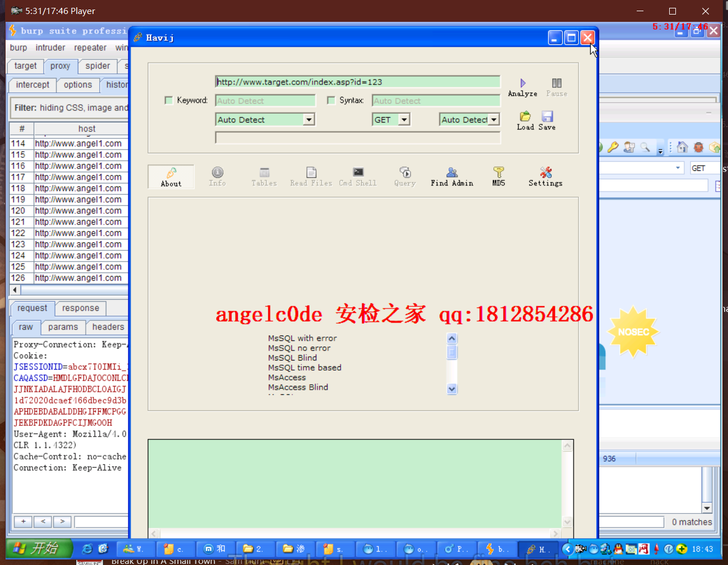Viewport: 728px width, 565px height.
Task: Open the intruder menu in Burp
Action: pos(50,48)
